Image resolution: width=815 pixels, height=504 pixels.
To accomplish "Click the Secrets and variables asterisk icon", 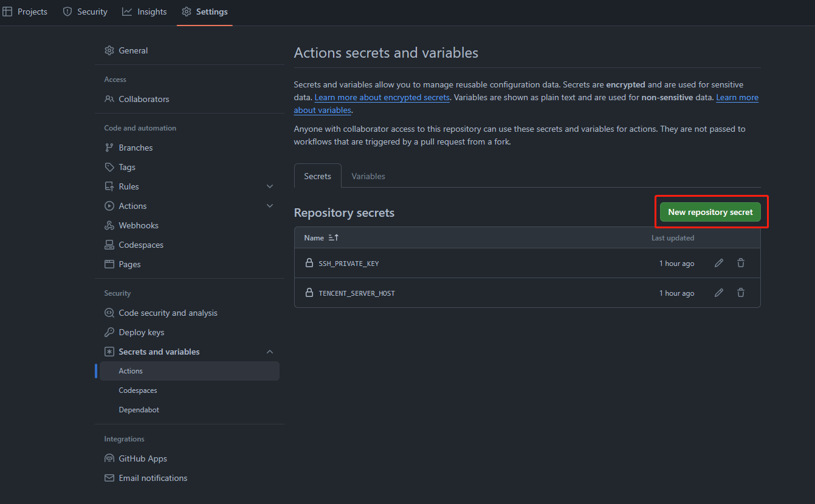I will tap(109, 352).
